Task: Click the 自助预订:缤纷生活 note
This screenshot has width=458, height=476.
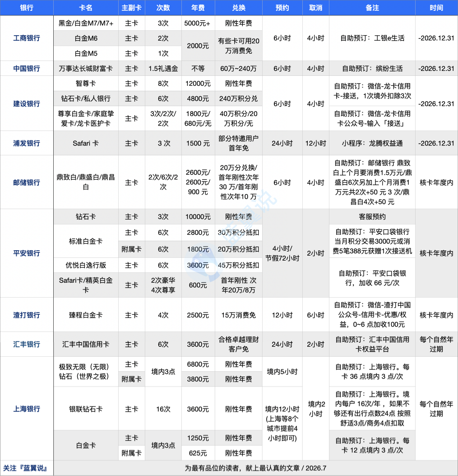Action: click(372, 69)
